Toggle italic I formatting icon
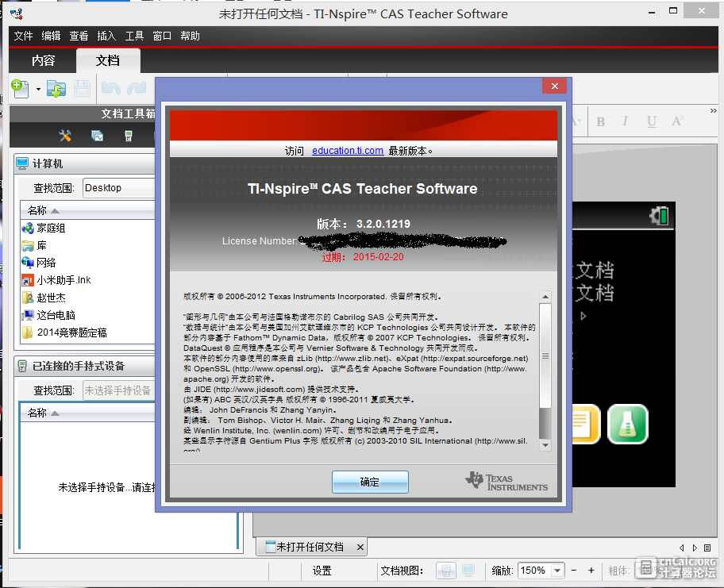This screenshot has height=588, width=724. coord(625,121)
